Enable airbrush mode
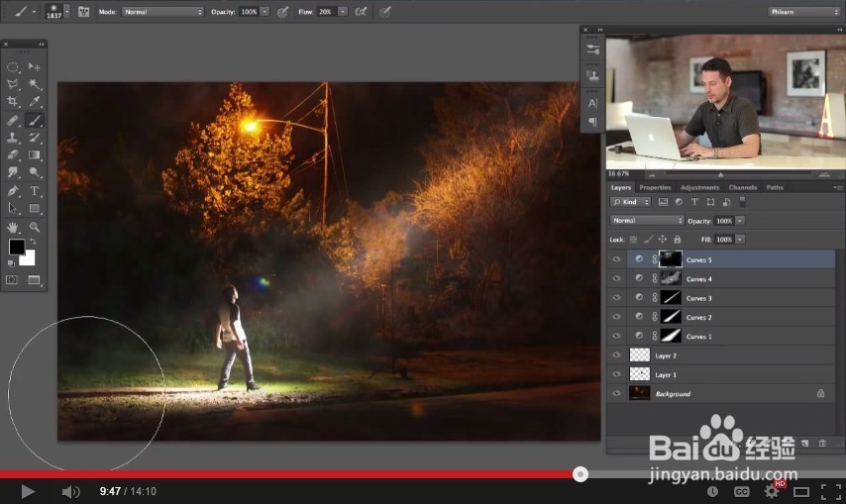This screenshot has height=504, width=846. [x=361, y=11]
